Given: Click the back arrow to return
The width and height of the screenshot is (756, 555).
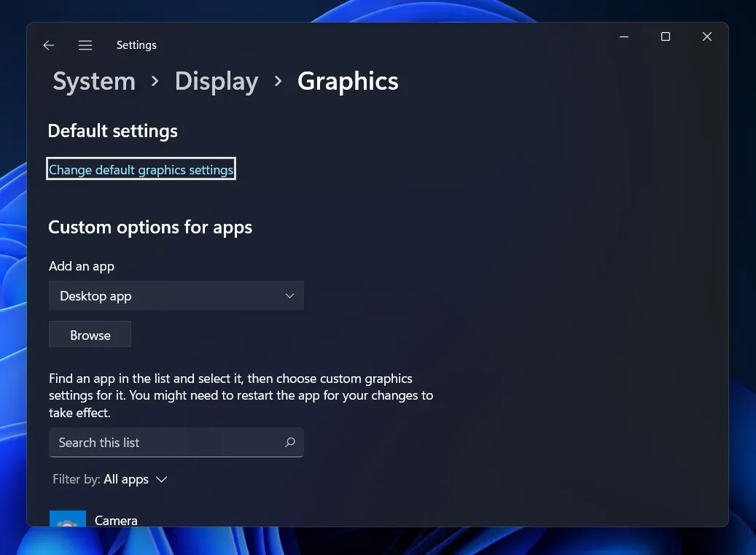Looking at the screenshot, I should tap(48, 44).
